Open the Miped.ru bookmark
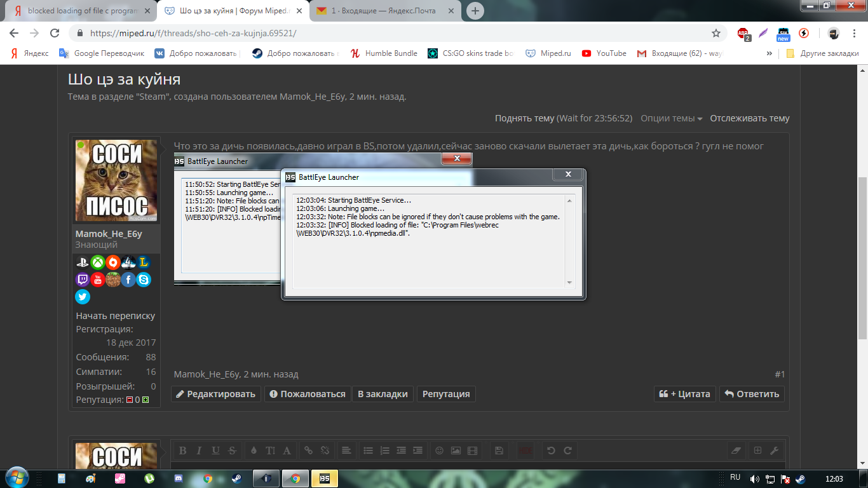868x488 pixels. pos(548,53)
